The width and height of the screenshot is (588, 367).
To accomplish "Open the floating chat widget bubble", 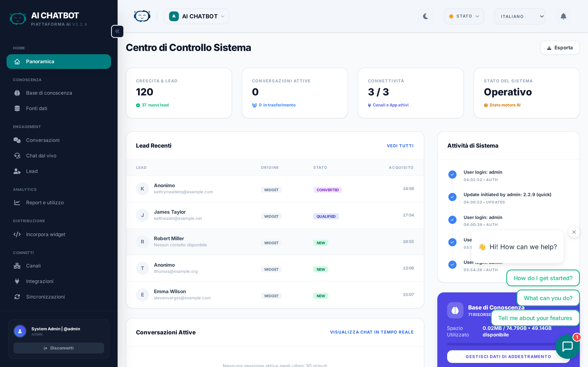I will click(x=568, y=346).
